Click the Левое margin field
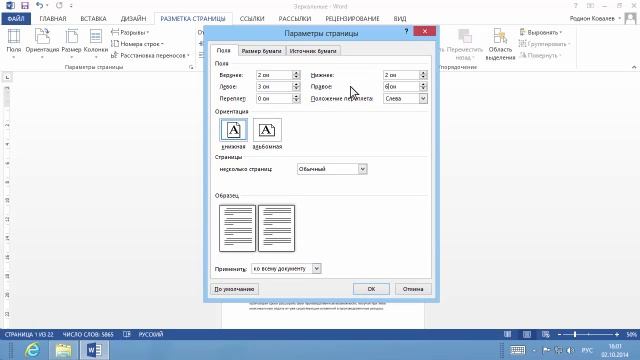This screenshot has height=360, width=640. (274, 87)
